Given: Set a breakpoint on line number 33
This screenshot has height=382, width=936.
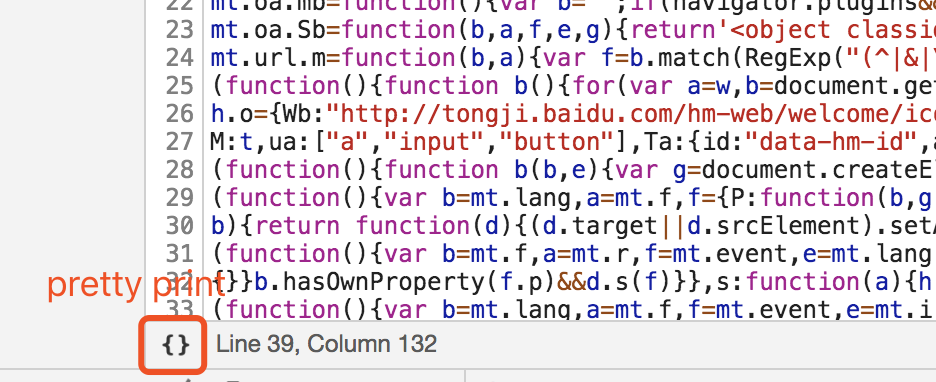Looking at the screenshot, I should [180, 310].
